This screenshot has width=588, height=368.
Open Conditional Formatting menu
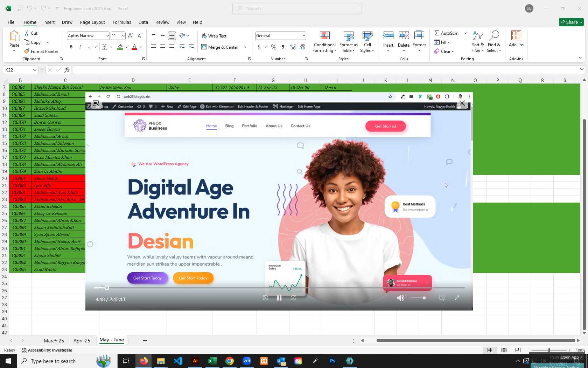tap(324, 42)
